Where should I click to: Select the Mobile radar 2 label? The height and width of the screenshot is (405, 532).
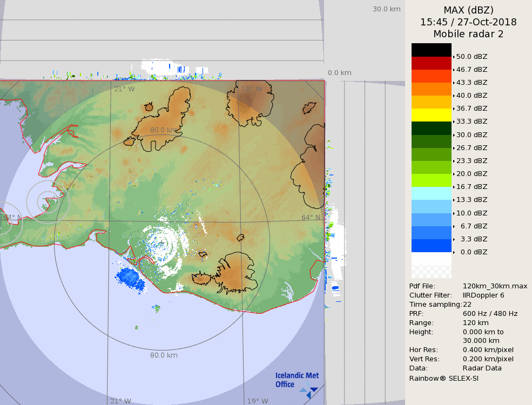[468, 34]
